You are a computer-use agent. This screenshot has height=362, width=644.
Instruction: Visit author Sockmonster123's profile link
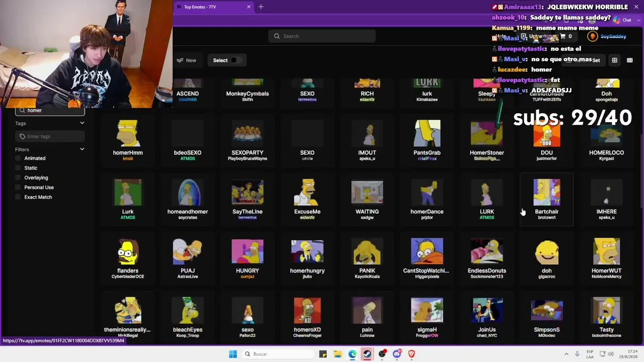(487, 277)
